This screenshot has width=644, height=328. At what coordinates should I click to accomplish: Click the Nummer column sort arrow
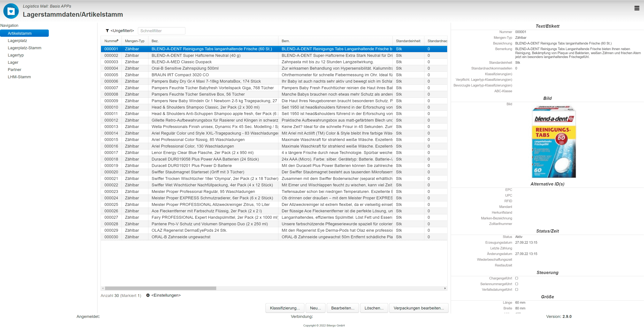pos(117,40)
